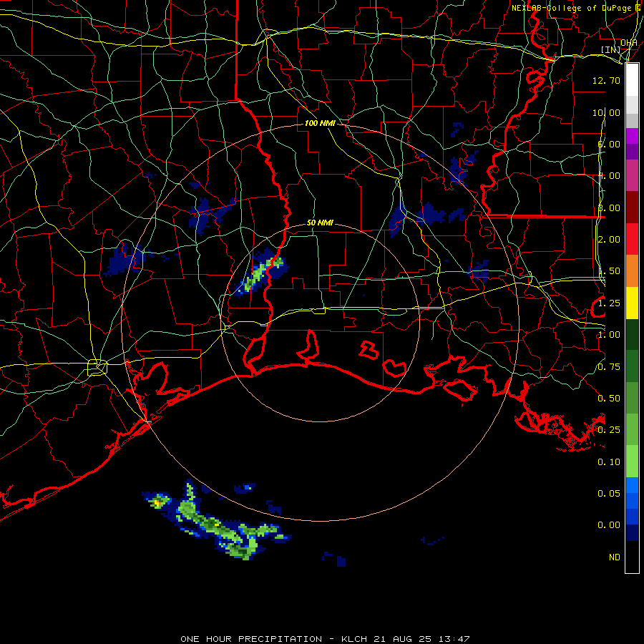The height and width of the screenshot is (644, 644).
Task: Select the dark red legend swatch
Action: coord(632,208)
